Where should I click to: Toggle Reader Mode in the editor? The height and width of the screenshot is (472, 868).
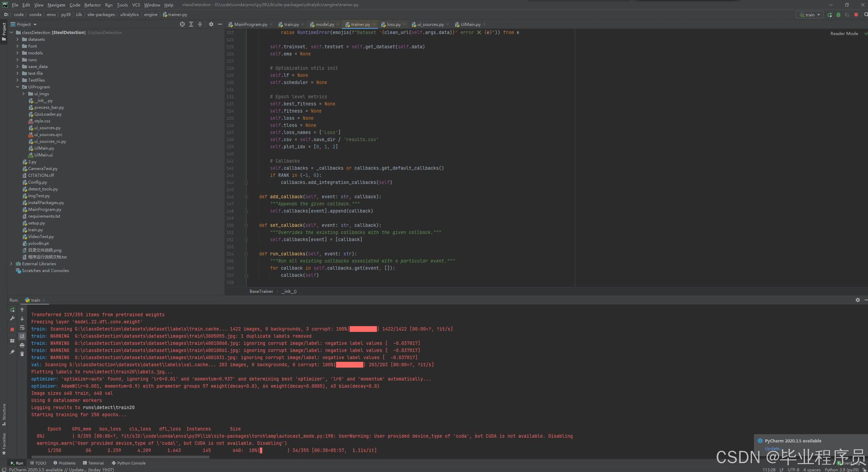pyautogui.click(x=844, y=33)
